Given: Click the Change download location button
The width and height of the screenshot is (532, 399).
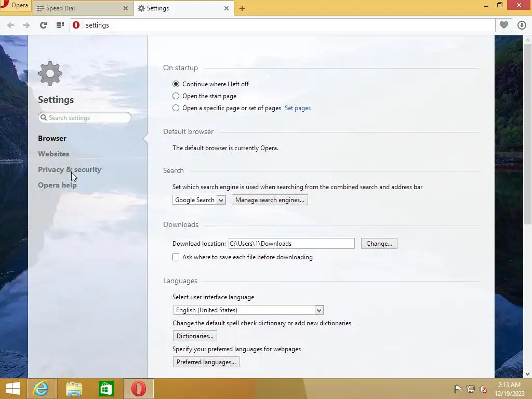Looking at the screenshot, I should tap(379, 243).
